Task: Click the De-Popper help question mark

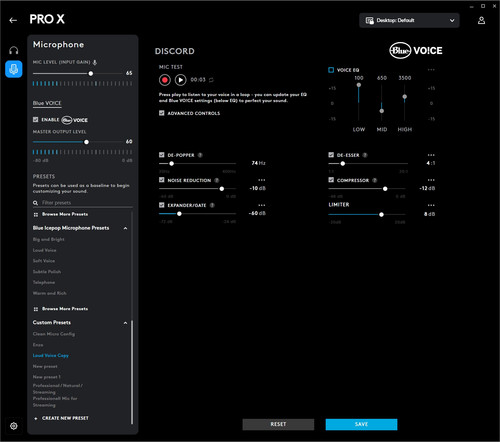Action: (200, 155)
